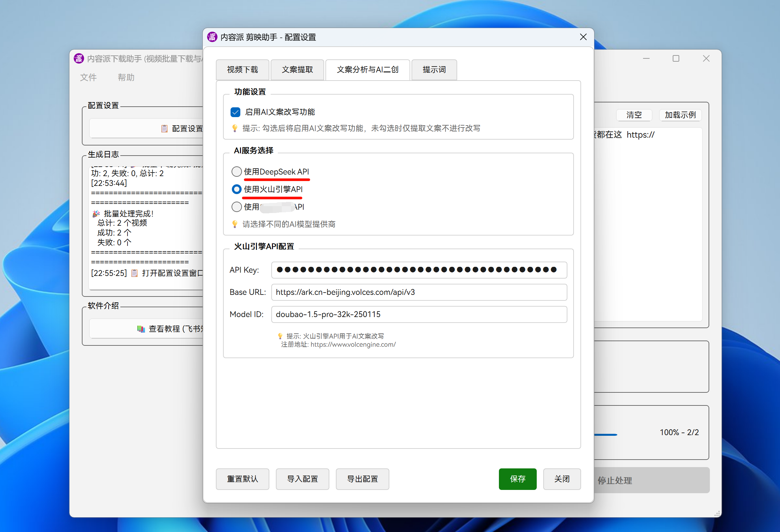Select the third obscured API radio option
The width and height of the screenshot is (780, 532).
(x=237, y=207)
